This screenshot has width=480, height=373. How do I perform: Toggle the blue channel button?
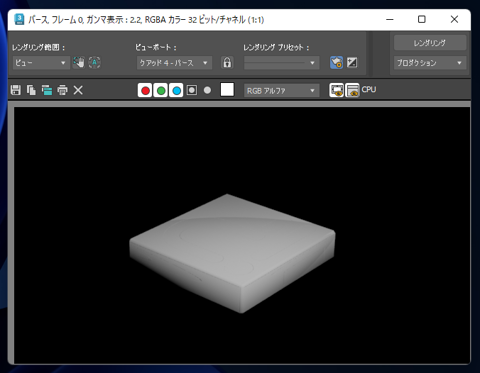tap(176, 90)
